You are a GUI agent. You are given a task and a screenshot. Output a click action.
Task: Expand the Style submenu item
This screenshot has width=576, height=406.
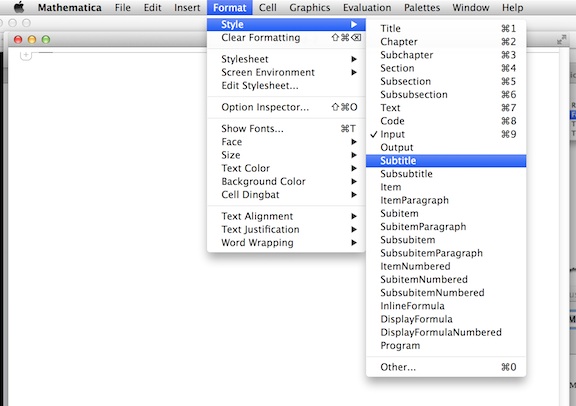(x=286, y=24)
